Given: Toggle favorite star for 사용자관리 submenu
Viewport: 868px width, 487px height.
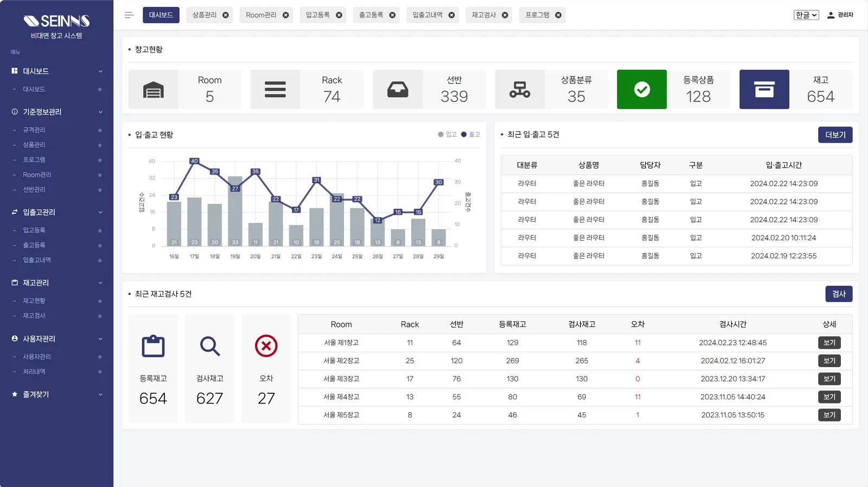Looking at the screenshot, I should coord(100,357).
